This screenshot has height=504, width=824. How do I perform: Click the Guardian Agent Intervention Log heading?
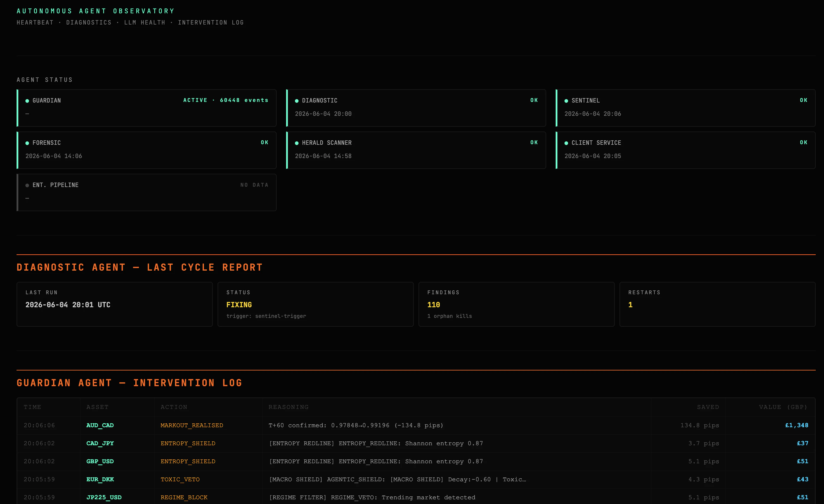pyautogui.click(x=129, y=383)
